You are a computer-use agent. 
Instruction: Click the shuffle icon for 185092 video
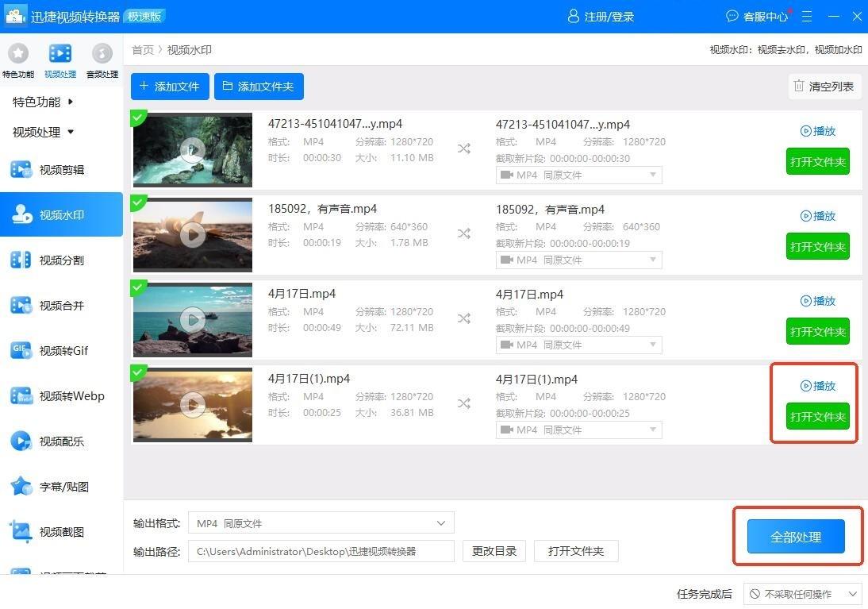[464, 233]
